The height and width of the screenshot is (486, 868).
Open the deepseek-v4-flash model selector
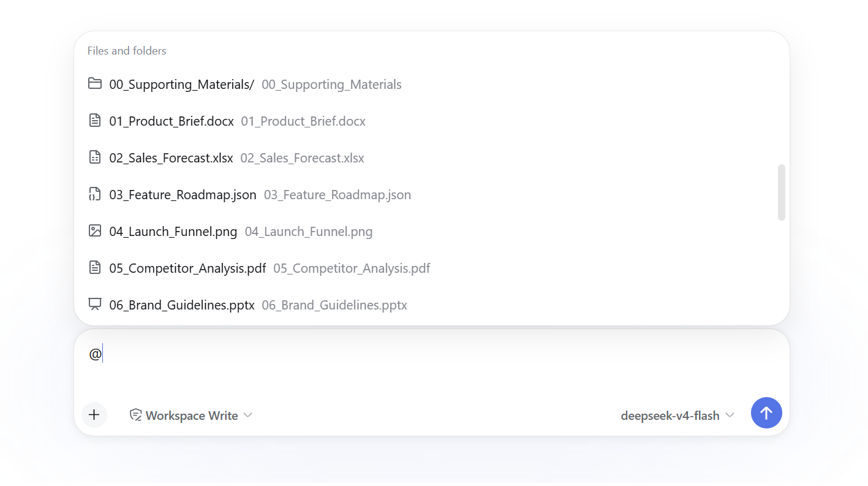click(x=677, y=416)
